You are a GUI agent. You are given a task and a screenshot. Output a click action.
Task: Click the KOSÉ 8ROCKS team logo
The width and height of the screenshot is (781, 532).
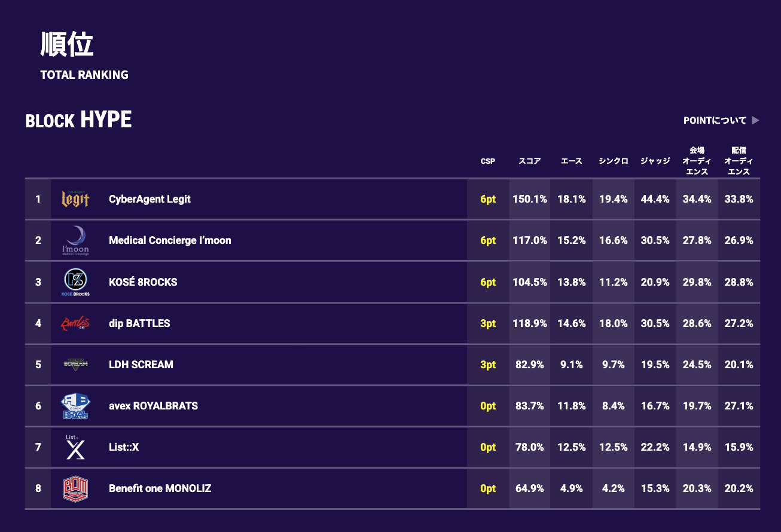tap(75, 282)
